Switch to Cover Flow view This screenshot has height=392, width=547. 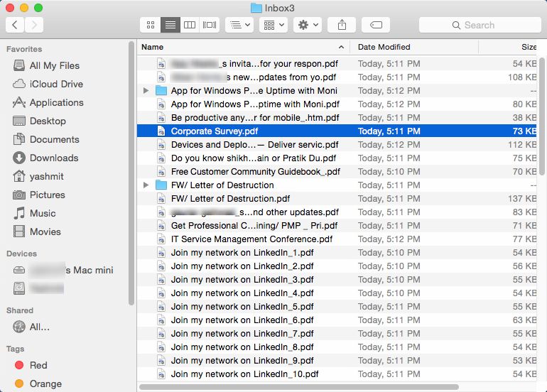point(209,25)
